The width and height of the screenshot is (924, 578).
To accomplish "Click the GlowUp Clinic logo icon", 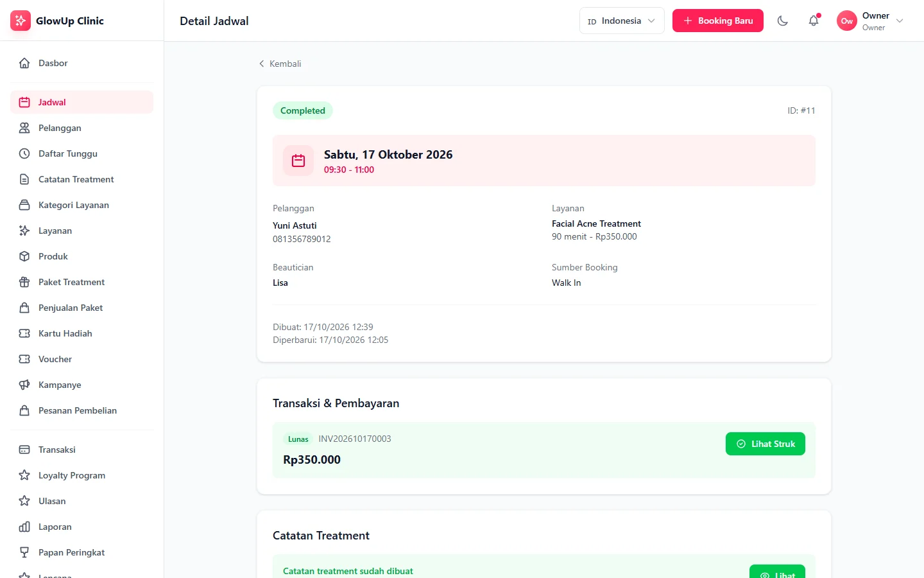I will pyautogui.click(x=21, y=21).
